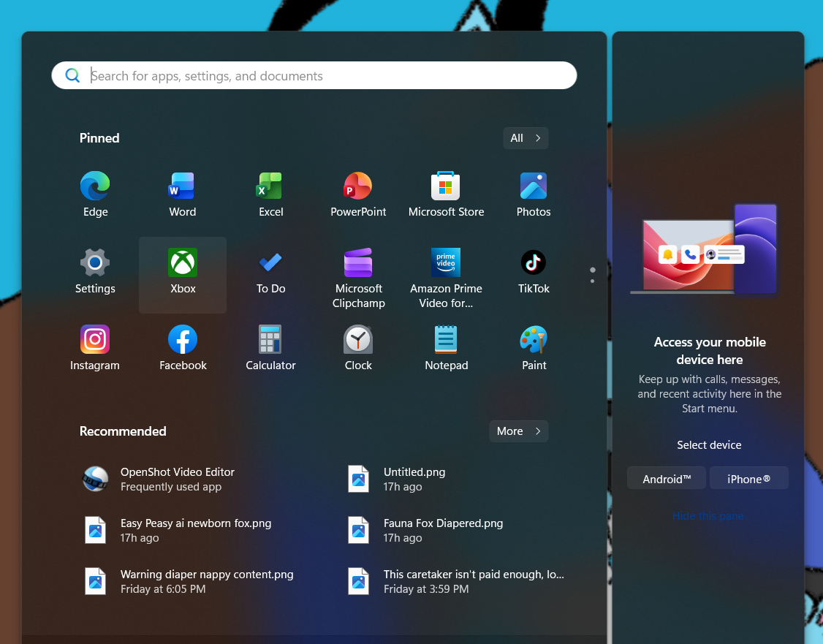Launch the Calculator app
823x644 pixels.
click(x=270, y=340)
